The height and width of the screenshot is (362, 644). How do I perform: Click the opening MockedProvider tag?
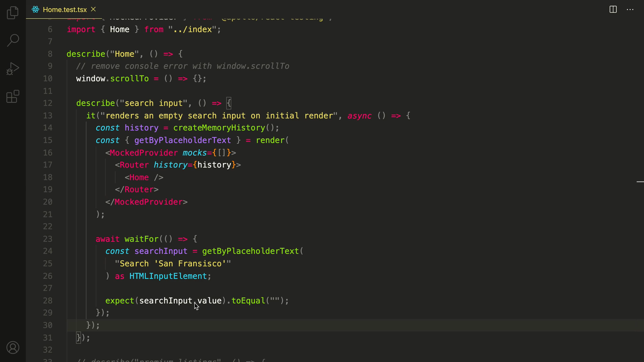pyautogui.click(x=171, y=153)
